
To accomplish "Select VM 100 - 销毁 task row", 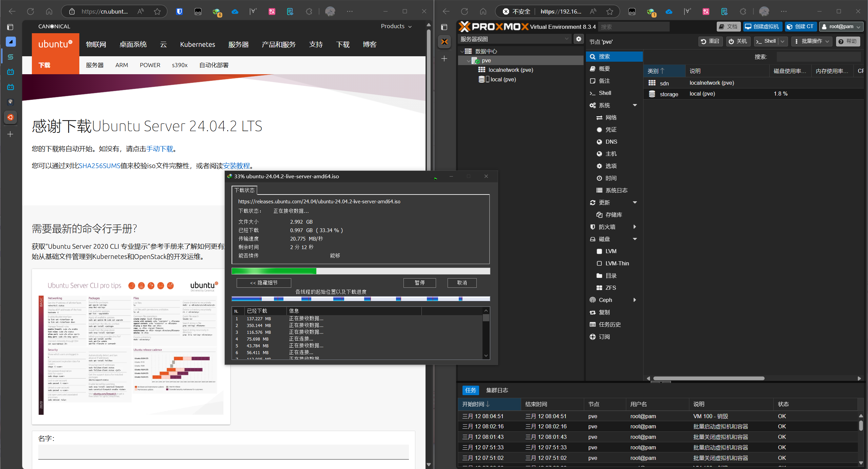I will (658, 416).
